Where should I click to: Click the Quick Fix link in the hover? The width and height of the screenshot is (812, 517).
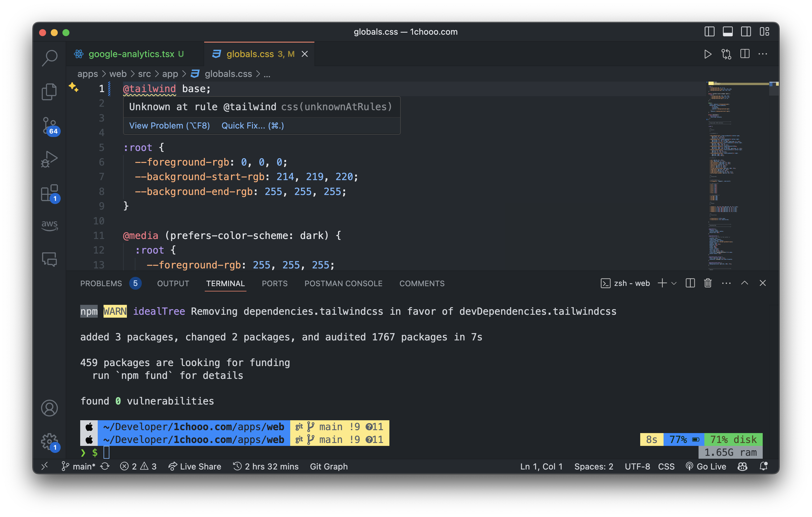point(252,126)
